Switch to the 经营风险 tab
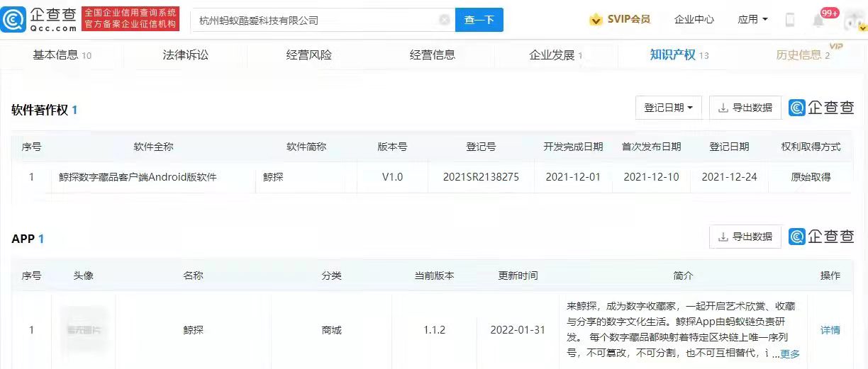This screenshot has height=369, width=868. (309, 55)
